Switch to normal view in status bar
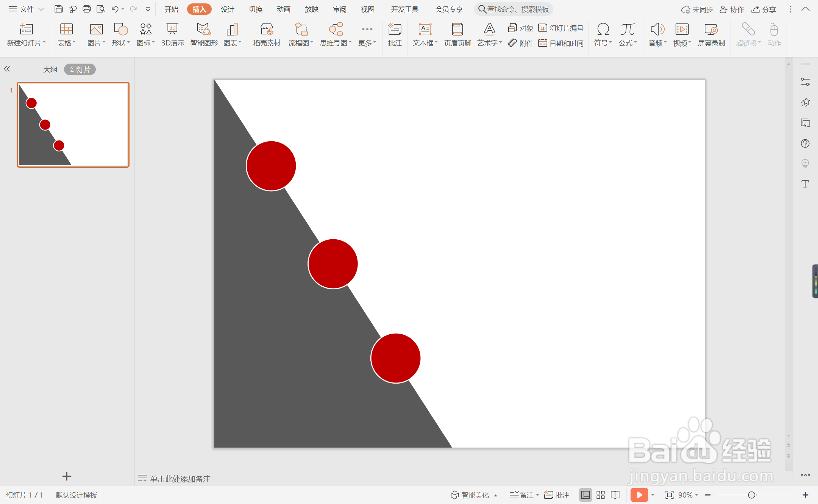The width and height of the screenshot is (818, 504). coord(585,495)
